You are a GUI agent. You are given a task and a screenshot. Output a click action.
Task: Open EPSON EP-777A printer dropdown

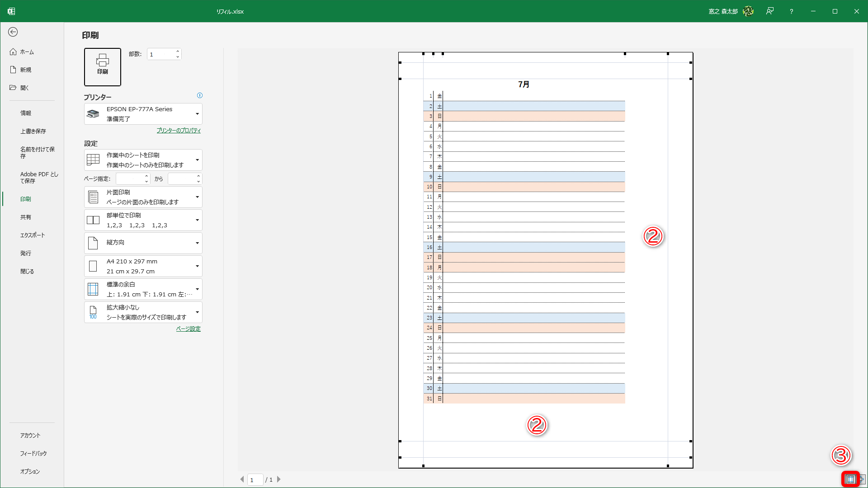point(143,114)
